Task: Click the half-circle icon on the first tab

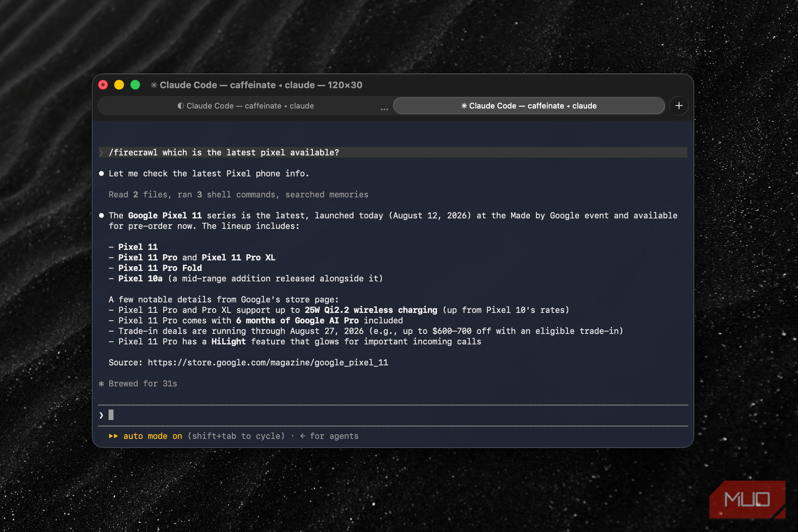Action: click(180, 106)
